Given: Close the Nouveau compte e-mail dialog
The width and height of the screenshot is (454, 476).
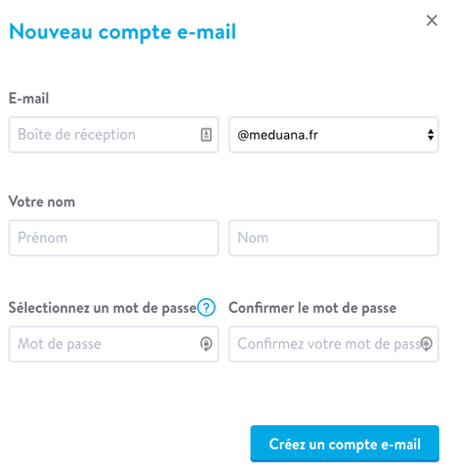Looking at the screenshot, I should coord(432,21).
